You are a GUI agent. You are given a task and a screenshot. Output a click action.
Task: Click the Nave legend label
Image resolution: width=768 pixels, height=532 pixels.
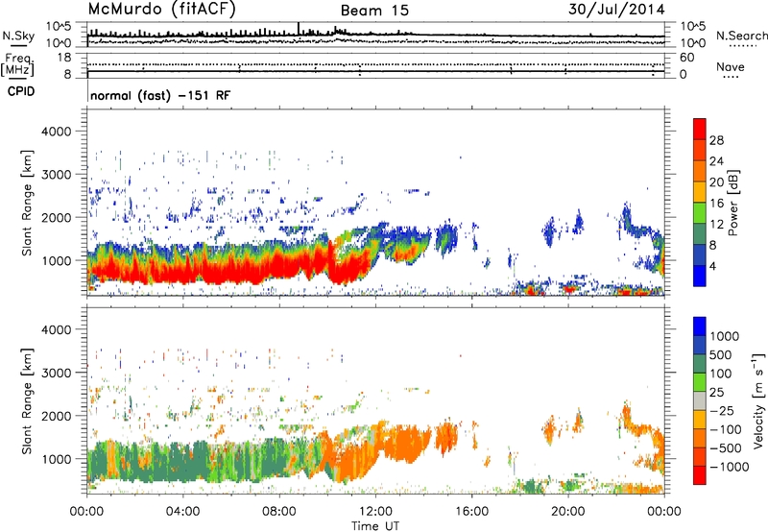(731, 66)
